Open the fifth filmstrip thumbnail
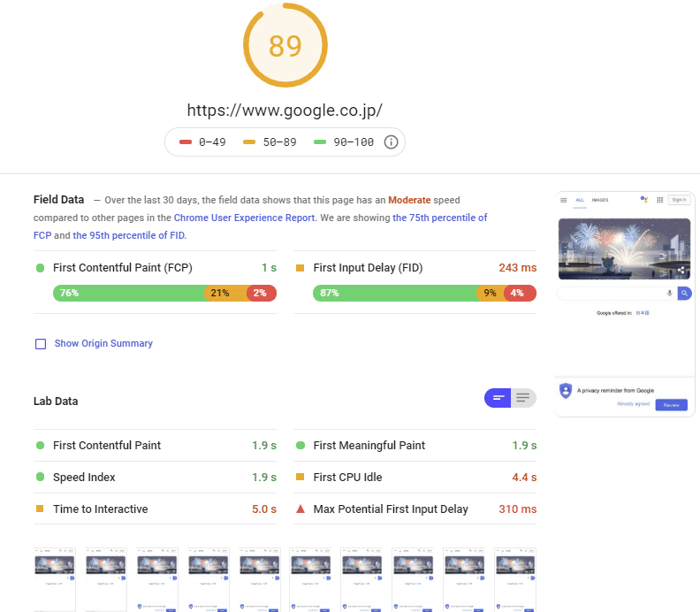Viewport: 700px width, 612px height. 259,579
